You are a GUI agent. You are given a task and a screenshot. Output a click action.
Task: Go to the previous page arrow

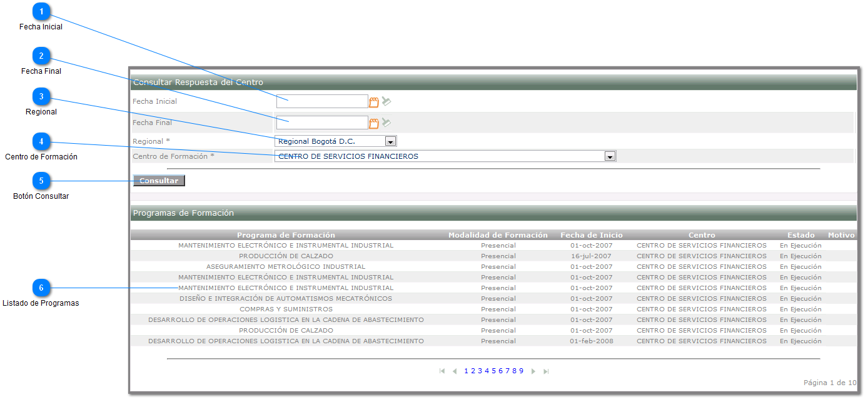[x=455, y=371]
